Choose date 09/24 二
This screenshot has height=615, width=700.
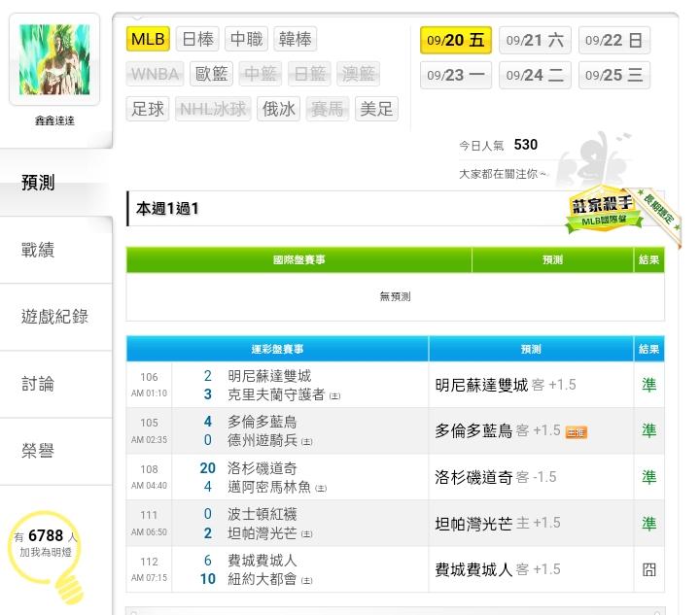[x=535, y=75]
